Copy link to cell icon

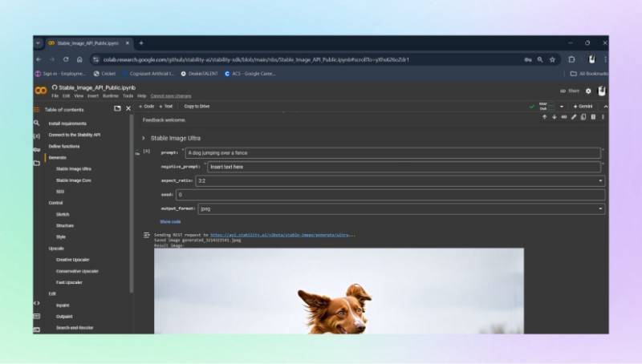(564, 117)
